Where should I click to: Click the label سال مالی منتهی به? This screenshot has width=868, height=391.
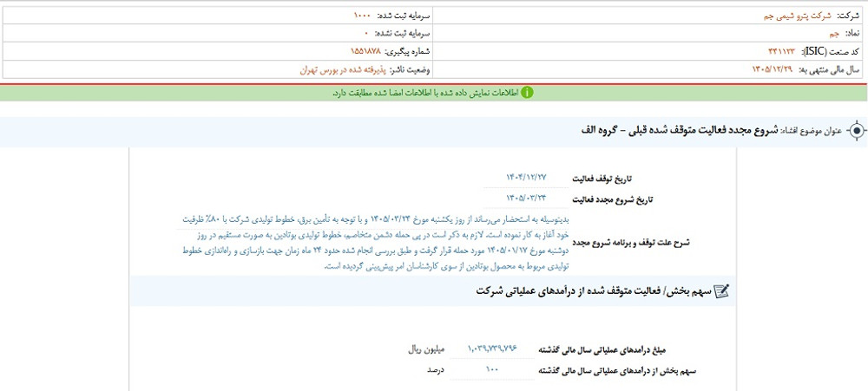coord(829,69)
